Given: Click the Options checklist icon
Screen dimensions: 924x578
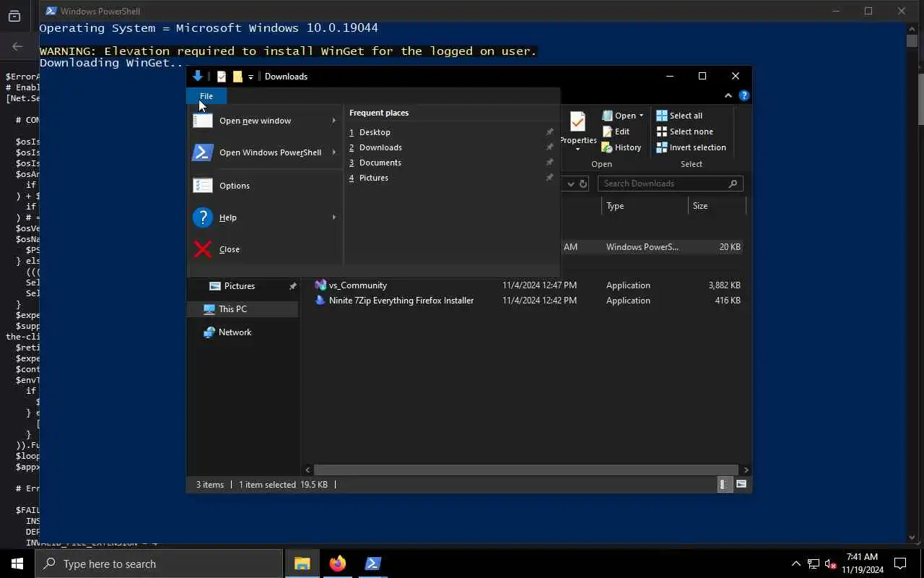Looking at the screenshot, I should pos(203,186).
